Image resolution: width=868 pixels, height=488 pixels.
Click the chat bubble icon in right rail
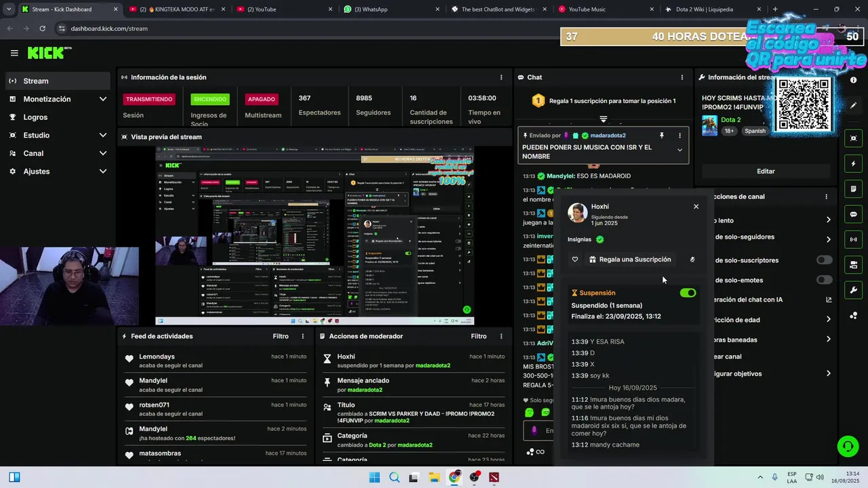tap(853, 214)
